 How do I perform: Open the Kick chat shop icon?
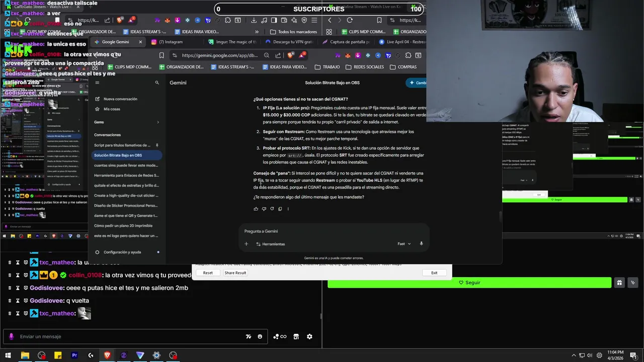point(296,336)
